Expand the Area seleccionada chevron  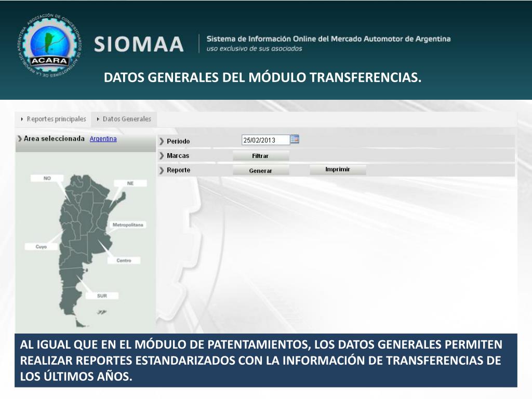click(x=20, y=138)
